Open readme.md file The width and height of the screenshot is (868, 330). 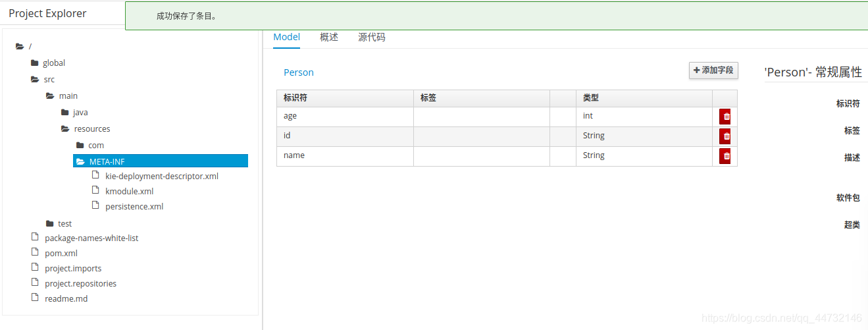click(66, 299)
